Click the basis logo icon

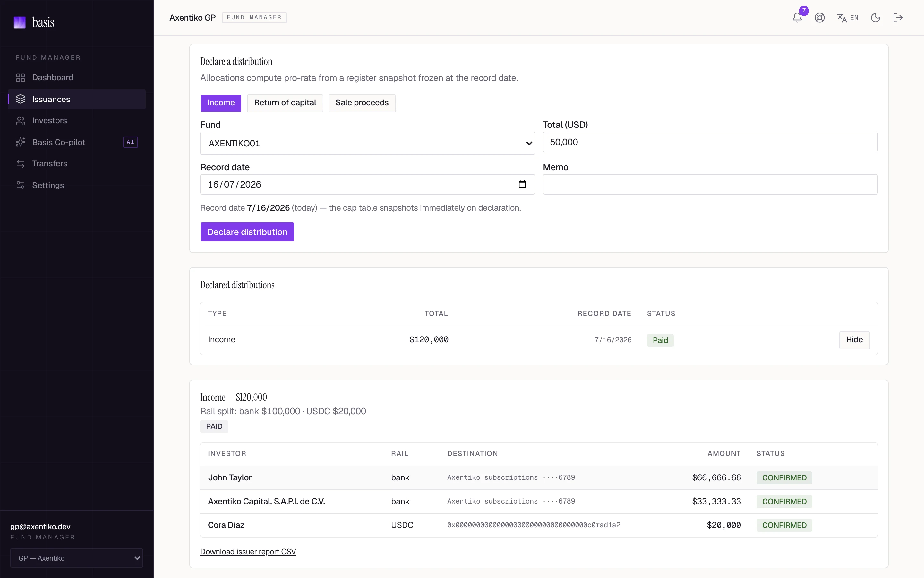(20, 22)
